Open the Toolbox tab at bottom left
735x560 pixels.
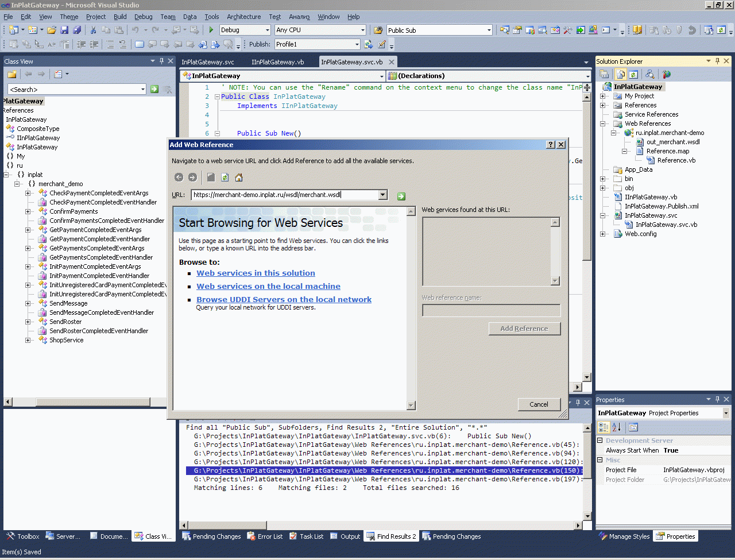[x=23, y=536]
